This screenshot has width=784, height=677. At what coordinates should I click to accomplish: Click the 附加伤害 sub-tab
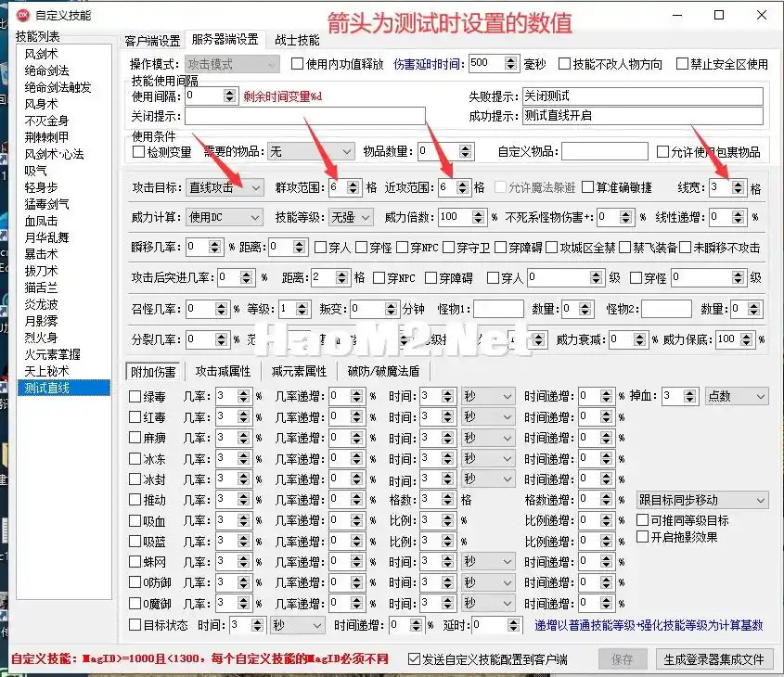point(153,372)
